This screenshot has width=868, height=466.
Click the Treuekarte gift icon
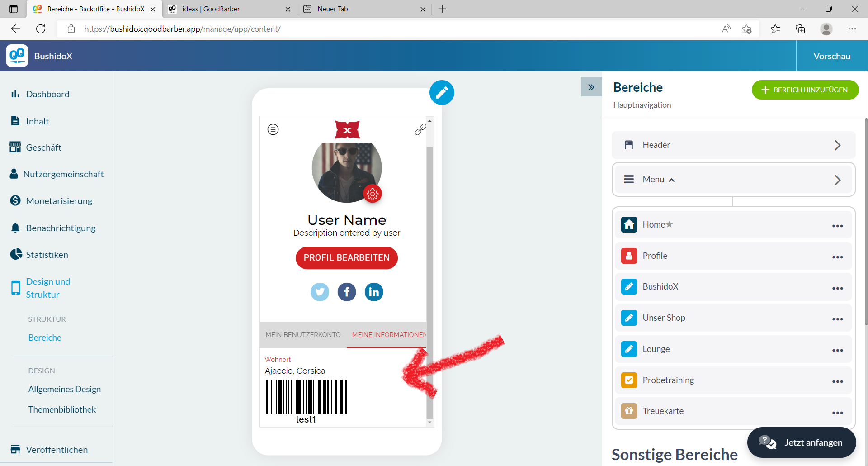[629, 411]
